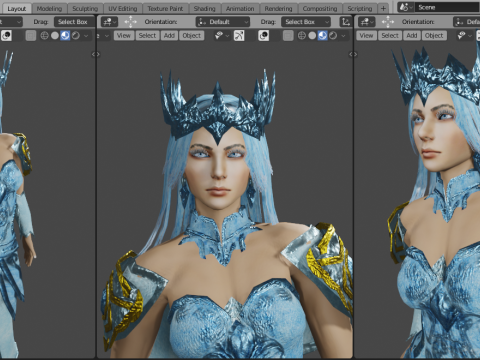
Task: Click the gold shoulder armor in middle viewport
Action: point(328,263)
